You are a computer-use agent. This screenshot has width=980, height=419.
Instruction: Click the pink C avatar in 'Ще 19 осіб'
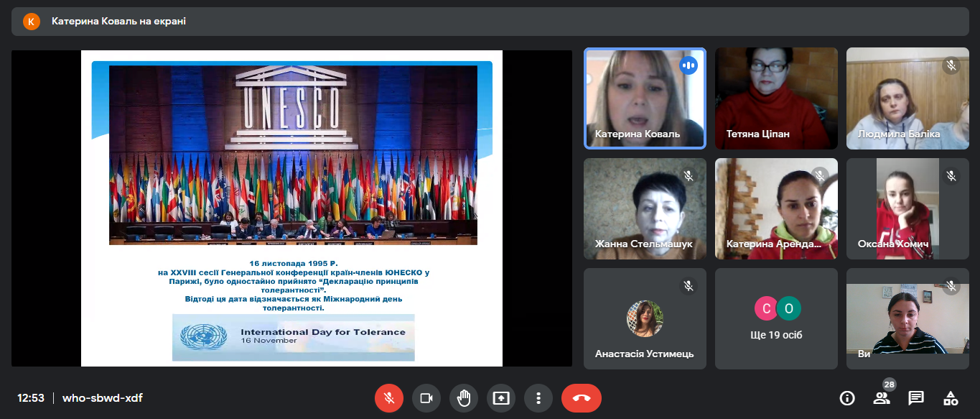click(x=766, y=308)
